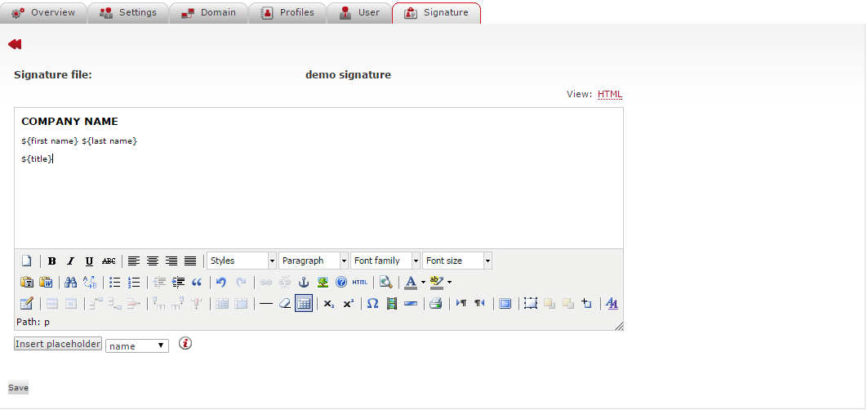Viewport: 868px width, 410px height.
Task: Switch to HTML view link
Action: [x=610, y=95]
